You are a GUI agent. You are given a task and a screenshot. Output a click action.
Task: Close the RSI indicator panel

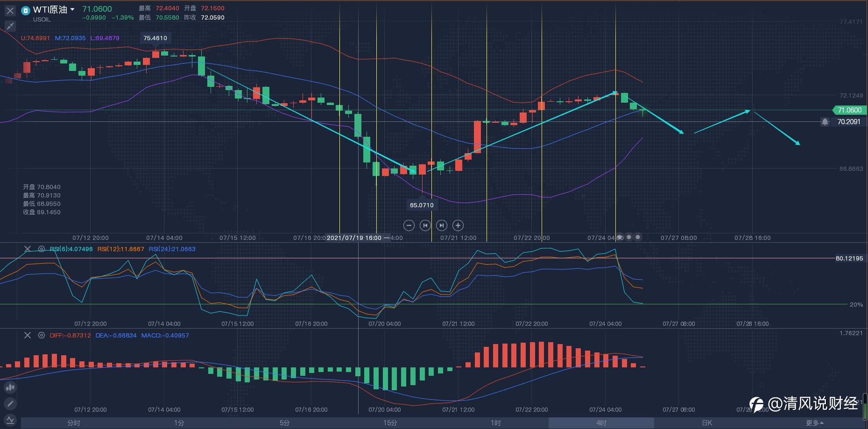(28, 249)
